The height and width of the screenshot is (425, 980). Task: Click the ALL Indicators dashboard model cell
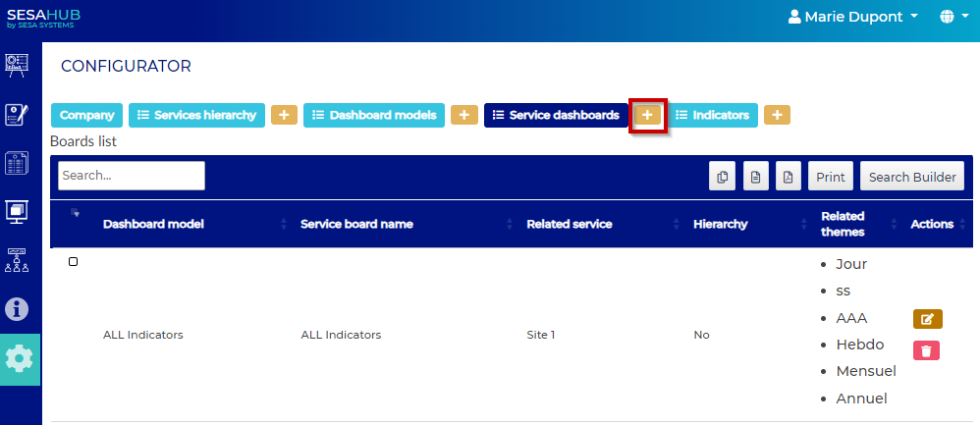[143, 335]
